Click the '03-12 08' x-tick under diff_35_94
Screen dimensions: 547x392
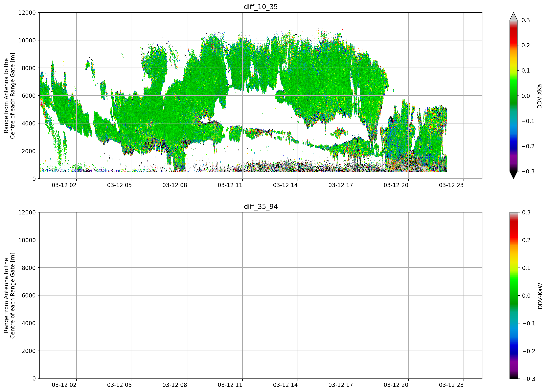tap(175, 385)
